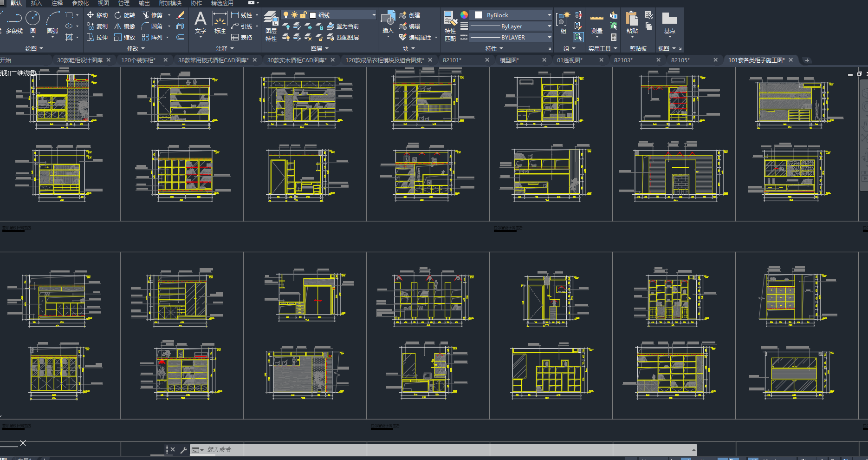Click the Mirror (镜像) tool
This screenshot has width=868, height=460.
[124, 26]
